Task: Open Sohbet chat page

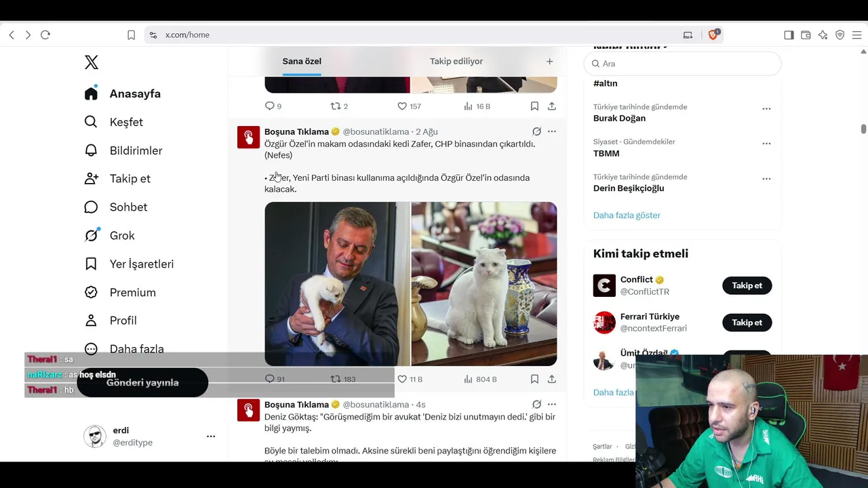Action: pyautogui.click(x=115, y=207)
